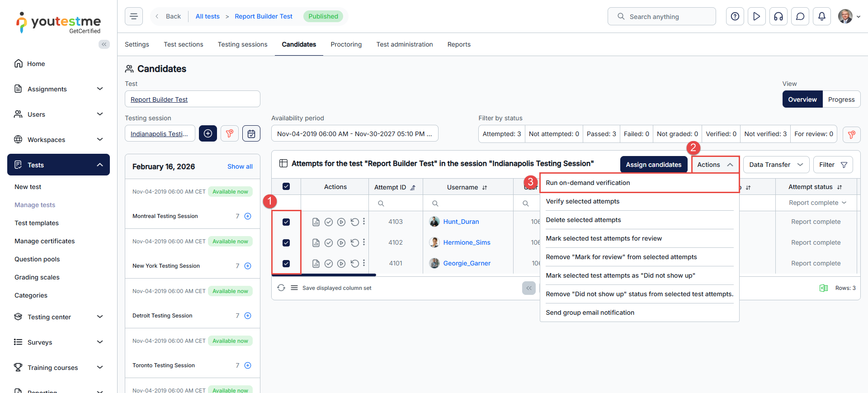Screen dimensions: 868x393
Task: Click the refresh icon below the attempts table
Action: 281,288
